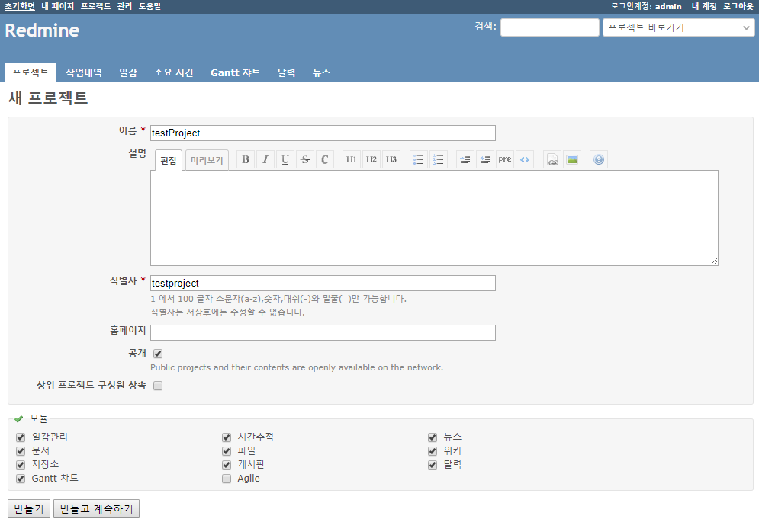
Task: Open the 소요 시간 tab
Action: click(174, 72)
